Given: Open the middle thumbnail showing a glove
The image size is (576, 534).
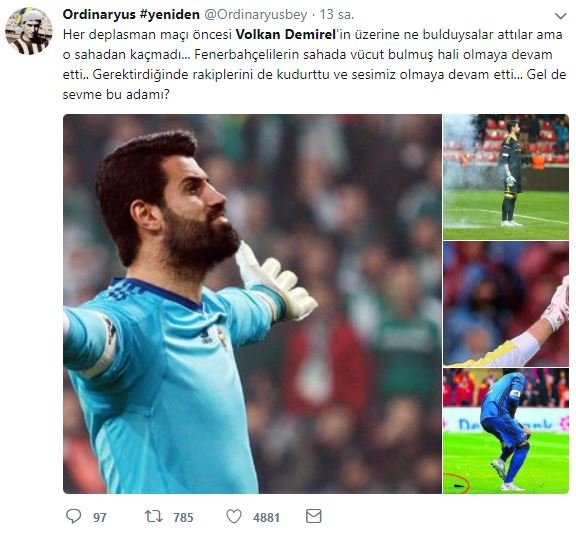Looking at the screenshot, I should pyautogui.click(x=506, y=304).
